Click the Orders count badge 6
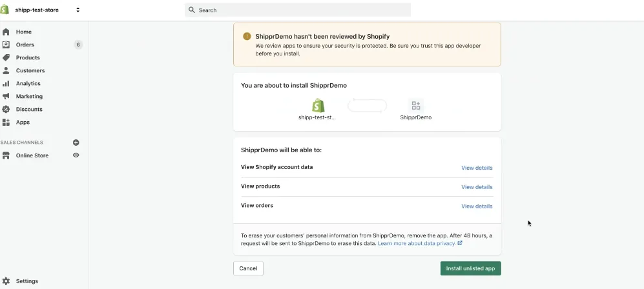 pyautogui.click(x=78, y=45)
